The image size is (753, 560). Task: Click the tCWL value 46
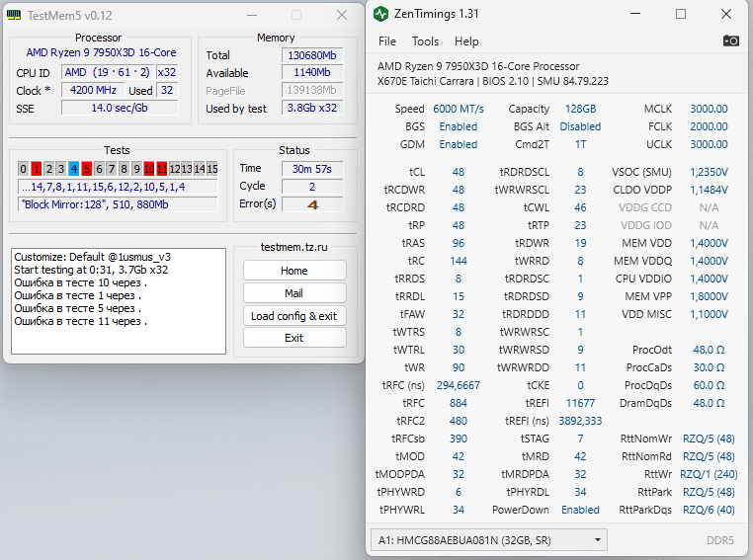[580, 207]
